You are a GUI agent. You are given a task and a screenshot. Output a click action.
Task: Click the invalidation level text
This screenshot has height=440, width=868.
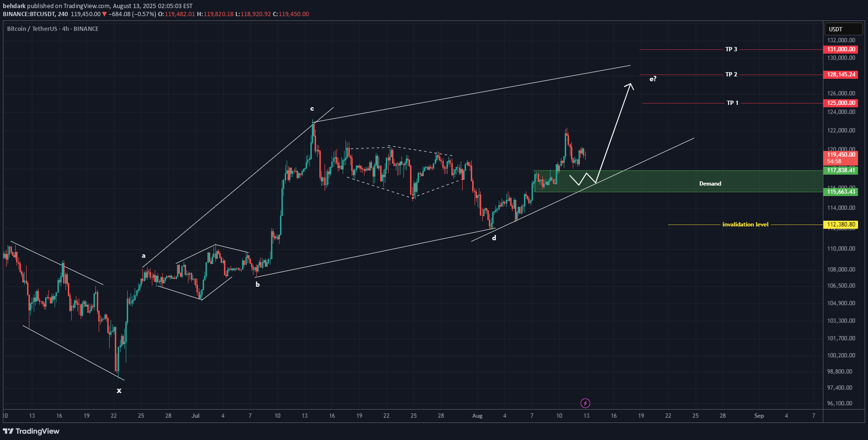tap(745, 225)
